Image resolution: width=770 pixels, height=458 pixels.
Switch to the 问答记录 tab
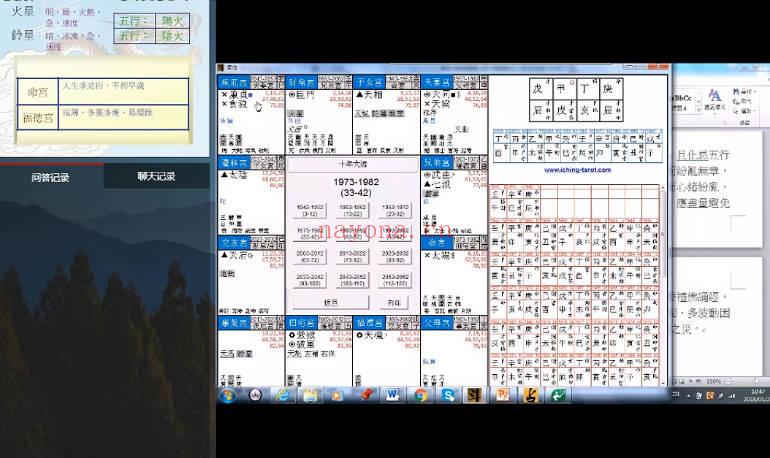tap(51, 177)
